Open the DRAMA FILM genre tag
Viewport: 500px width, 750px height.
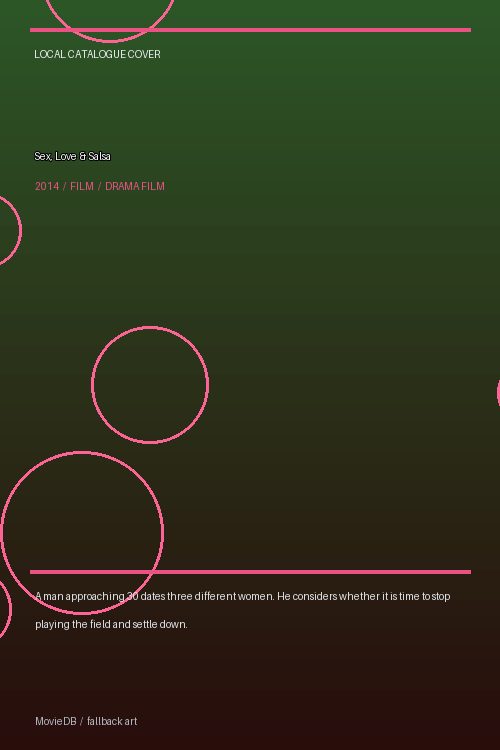pos(135,187)
